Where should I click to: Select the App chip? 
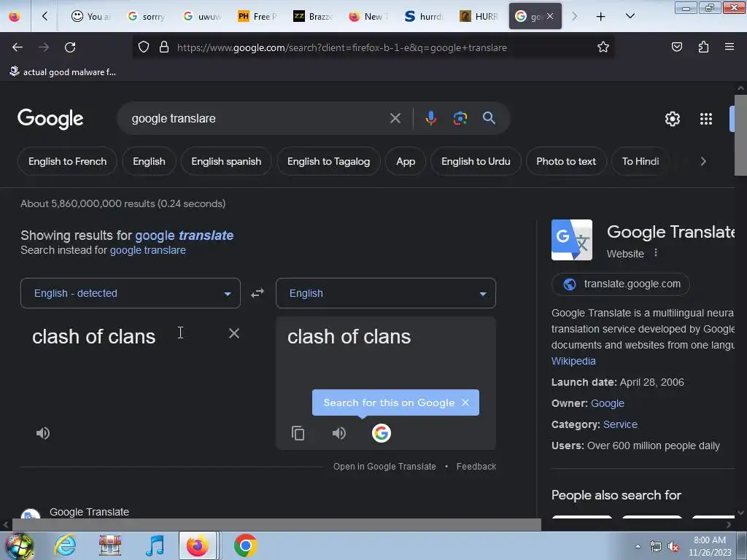pos(406,161)
